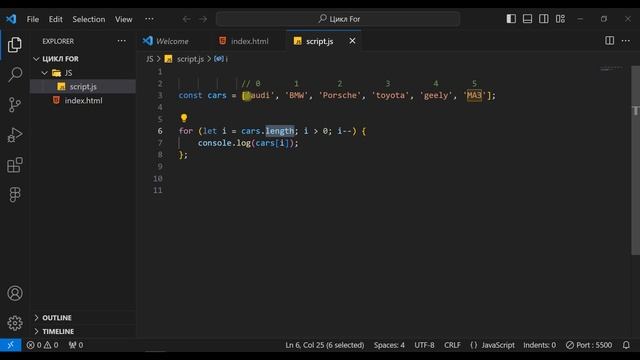Viewport: 640px width, 360px height.
Task: Collapse the ЦИКЛ FOR folder section
Action: point(60,59)
